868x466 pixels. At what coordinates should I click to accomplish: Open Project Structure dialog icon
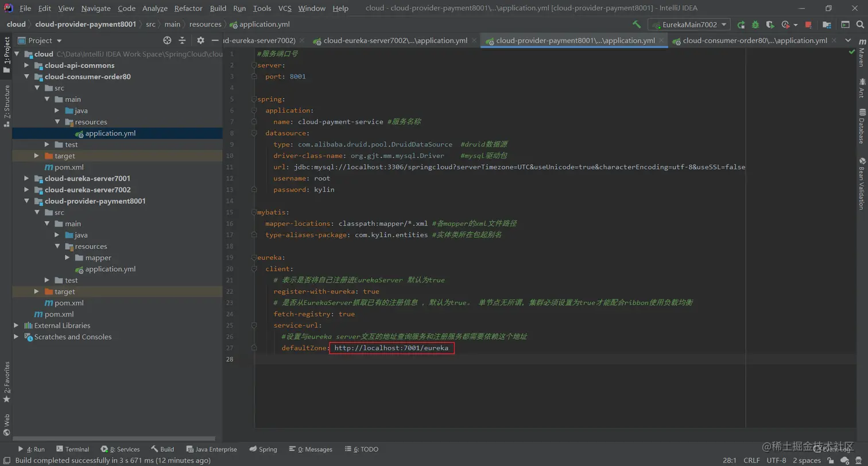(827, 25)
